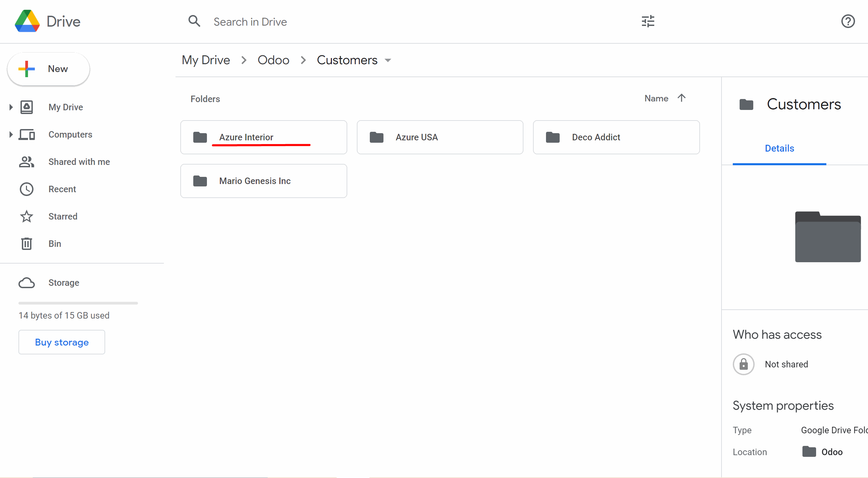Show Starred items
The width and height of the screenshot is (868, 478).
pyautogui.click(x=63, y=216)
